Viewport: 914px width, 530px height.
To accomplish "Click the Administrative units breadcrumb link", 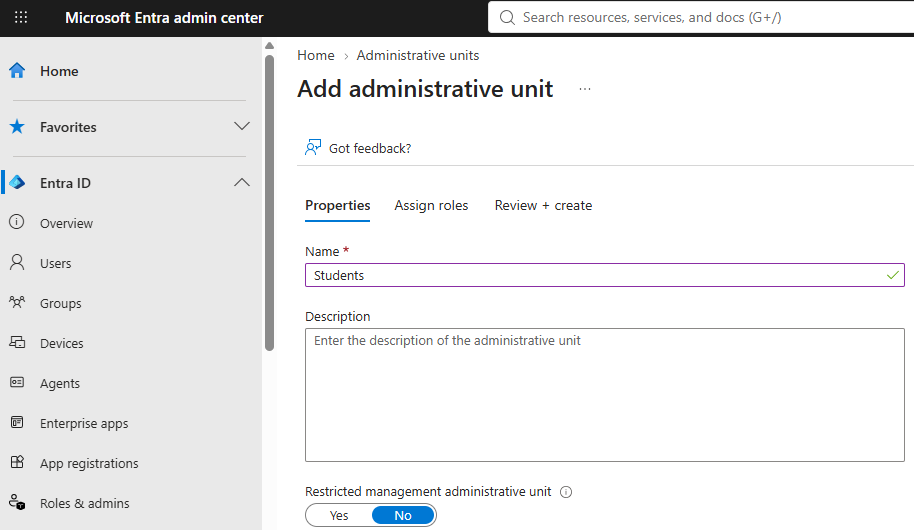I will 418,55.
